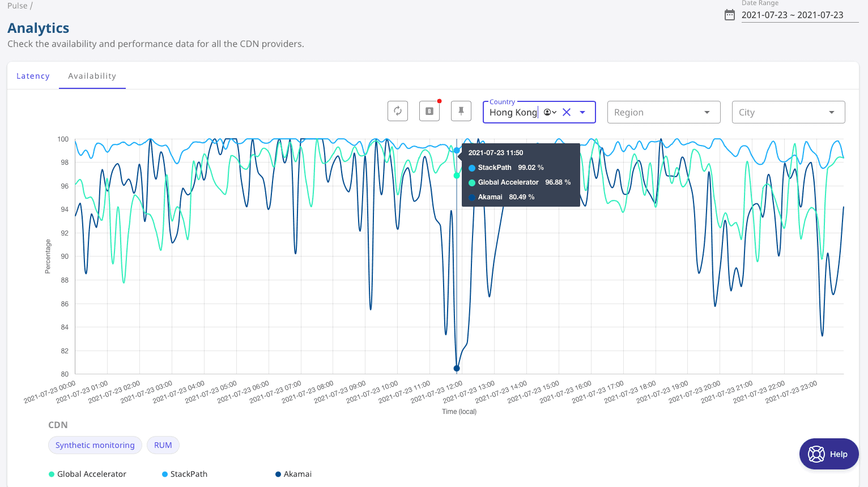Click the pin icon button

pos(461,111)
